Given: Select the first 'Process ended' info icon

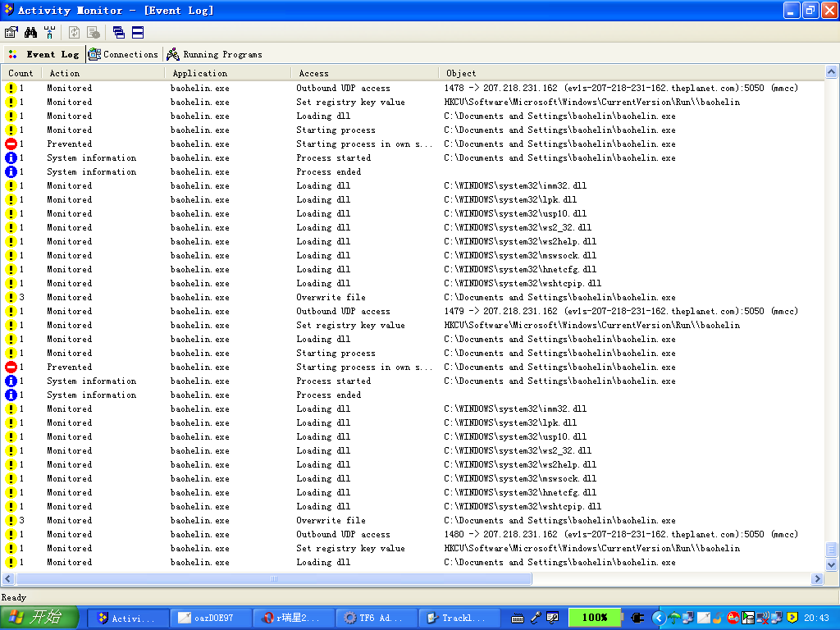Looking at the screenshot, I should click(11, 171).
